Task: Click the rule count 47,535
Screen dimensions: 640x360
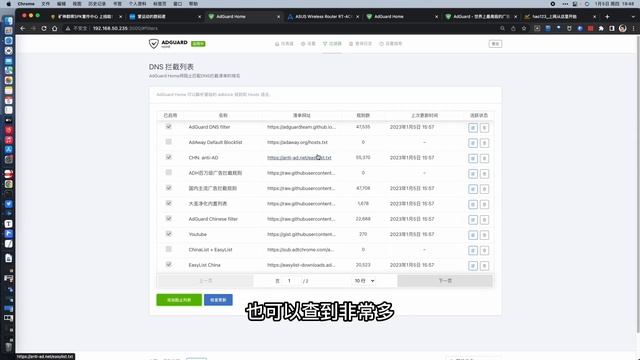Action: [363, 127]
